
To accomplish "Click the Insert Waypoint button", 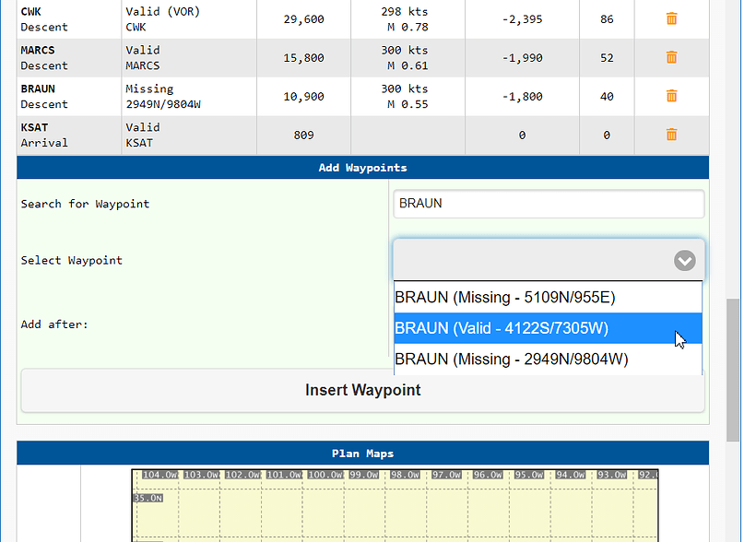I will tap(362, 390).
